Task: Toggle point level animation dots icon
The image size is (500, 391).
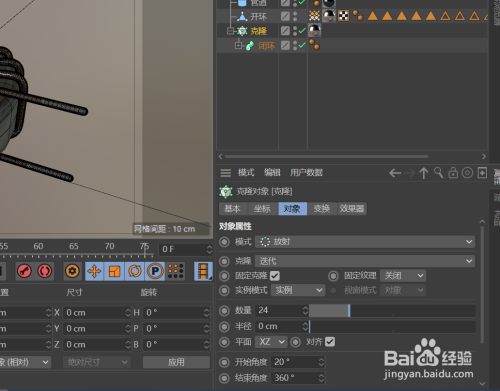Action: [x=176, y=271]
